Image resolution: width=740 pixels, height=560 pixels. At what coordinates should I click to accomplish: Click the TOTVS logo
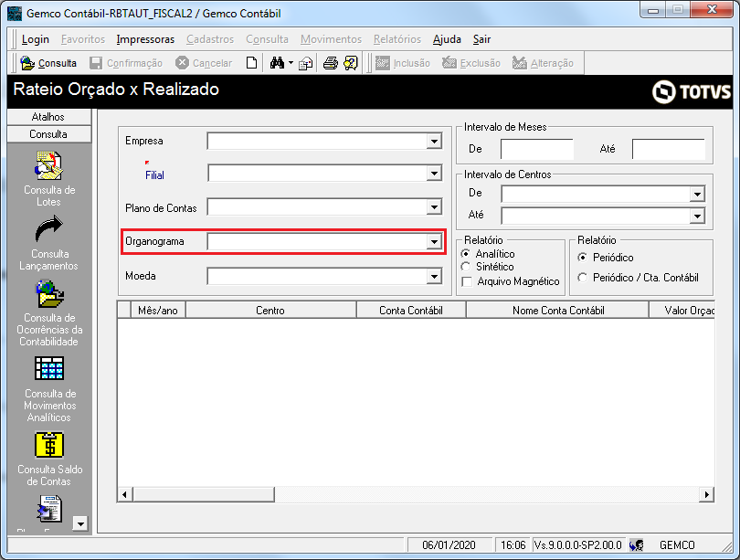click(x=692, y=91)
